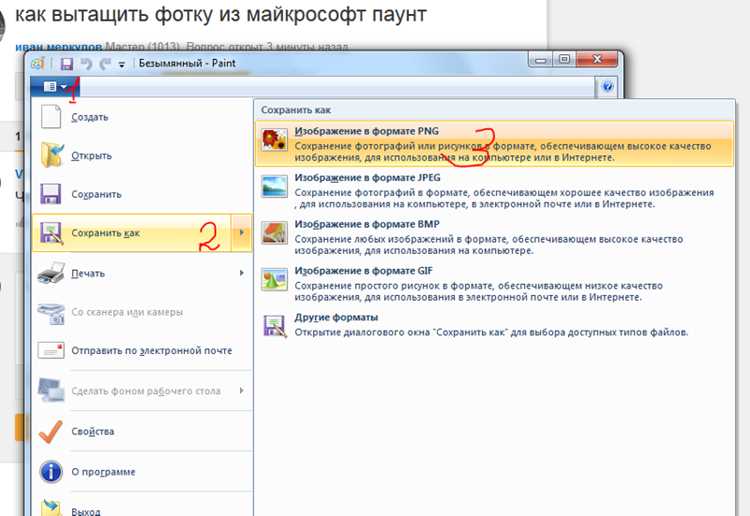Click the GIF description mentioning низкое качество
This screenshot has height=516, width=750.
[x=478, y=291]
